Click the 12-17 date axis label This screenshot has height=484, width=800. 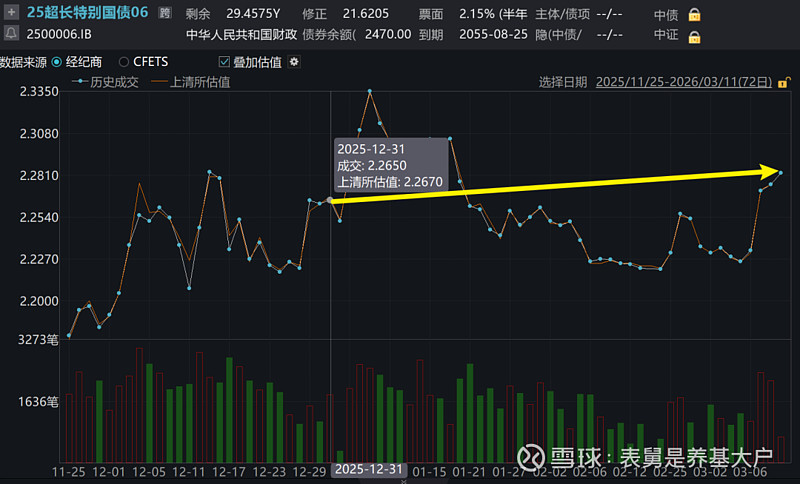(229, 472)
